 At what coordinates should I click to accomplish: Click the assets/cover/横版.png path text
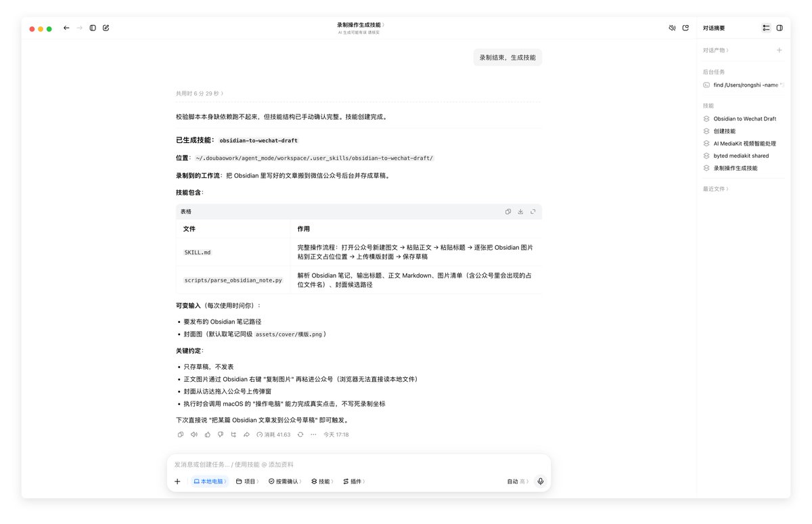coord(289,334)
